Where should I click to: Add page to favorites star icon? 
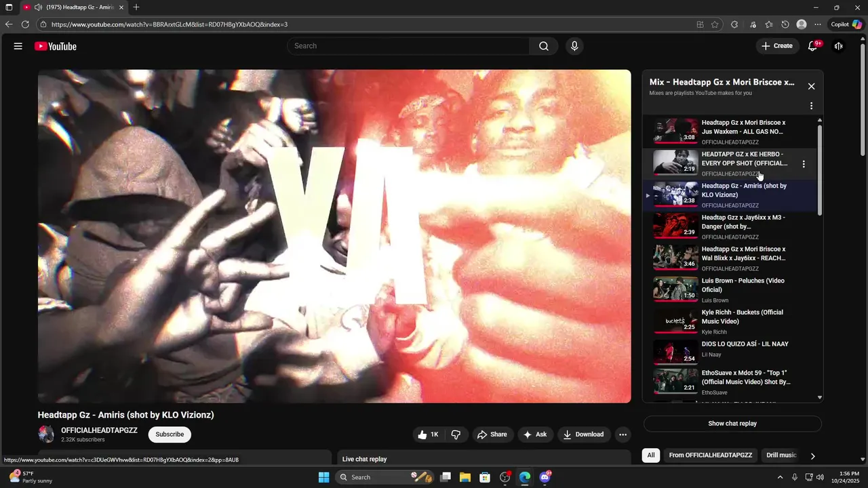[715, 24]
